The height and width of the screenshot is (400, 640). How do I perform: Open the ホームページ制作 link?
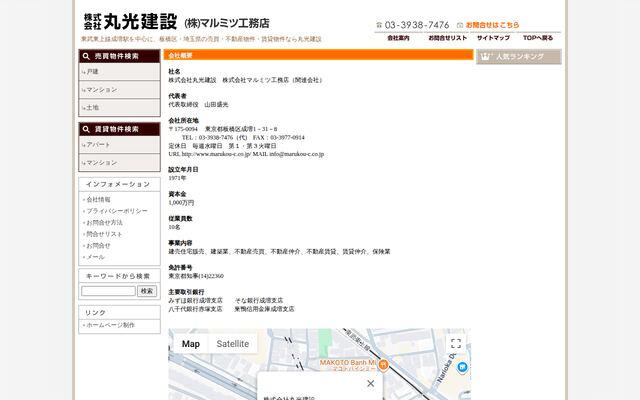pyautogui.click(x=110, y=325)
